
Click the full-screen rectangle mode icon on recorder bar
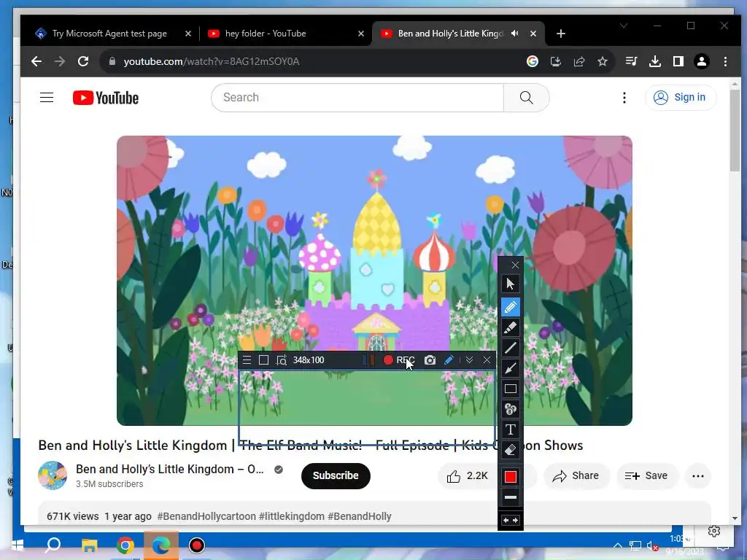point(263,360)
